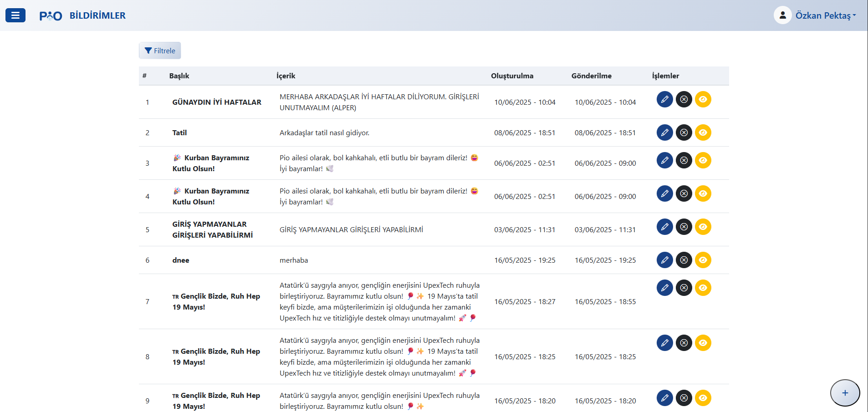Screen dimensions: 868x412
Task: Show details of the Tatil notification
Action: click(703, 132)
